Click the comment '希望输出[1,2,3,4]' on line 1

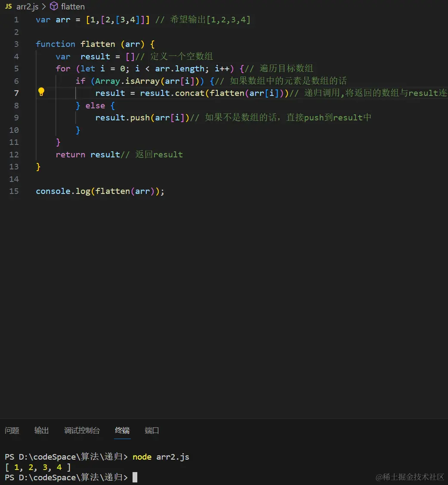click(210, 20)
